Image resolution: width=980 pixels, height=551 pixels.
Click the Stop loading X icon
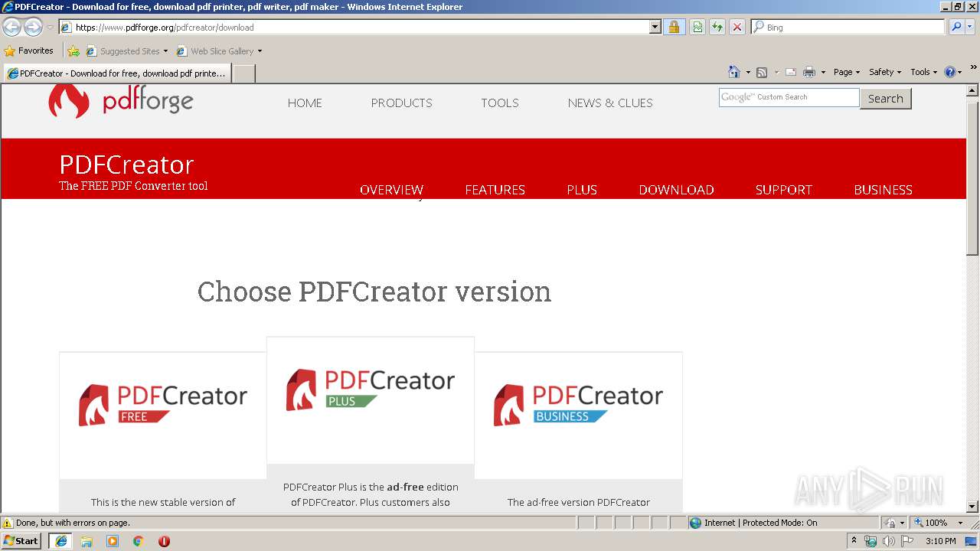click(737, 27)
